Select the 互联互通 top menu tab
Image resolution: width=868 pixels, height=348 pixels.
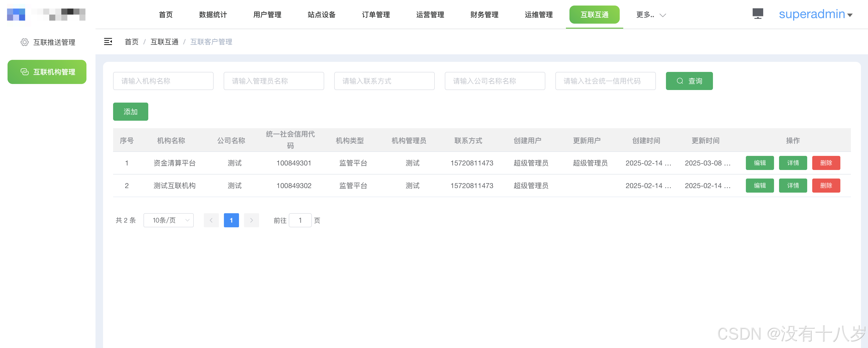tap(594, 15)
